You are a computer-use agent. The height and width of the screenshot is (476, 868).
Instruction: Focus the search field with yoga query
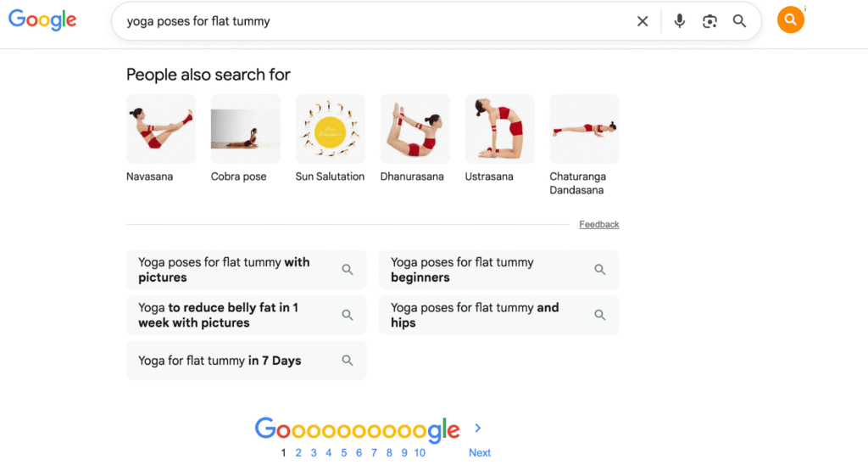376,21
